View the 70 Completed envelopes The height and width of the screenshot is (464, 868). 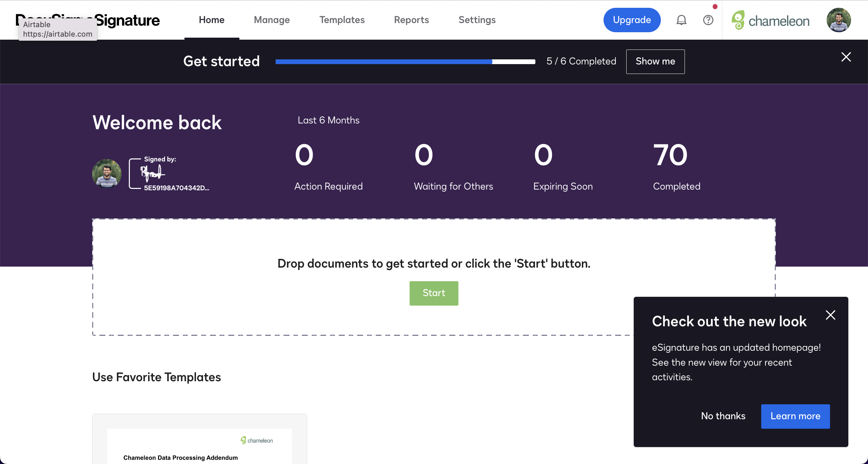(x=676, y=167)
